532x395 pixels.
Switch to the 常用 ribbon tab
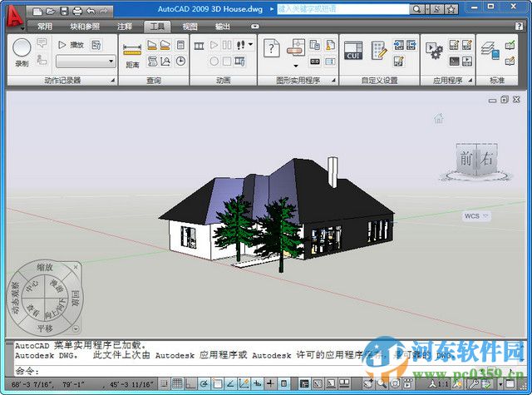pos(45,27)
